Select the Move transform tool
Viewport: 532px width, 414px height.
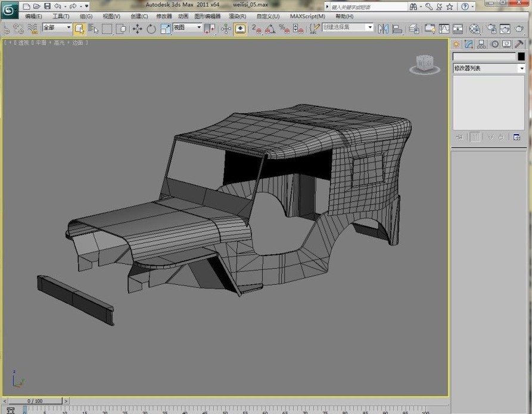click(x=137, y=29)
